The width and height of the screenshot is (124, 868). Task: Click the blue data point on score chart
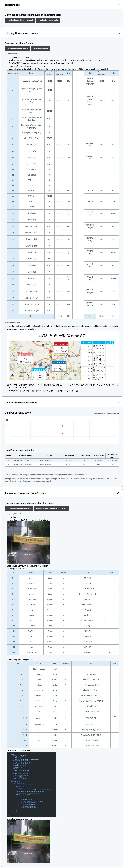tap(63, 426)
